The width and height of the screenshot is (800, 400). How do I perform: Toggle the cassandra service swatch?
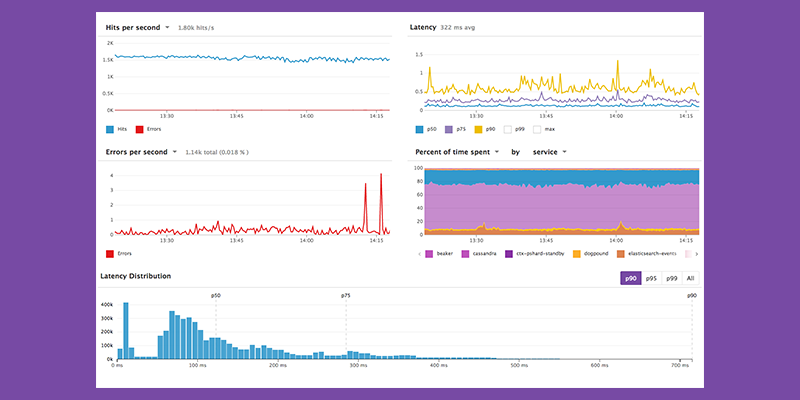click(465, 254)
